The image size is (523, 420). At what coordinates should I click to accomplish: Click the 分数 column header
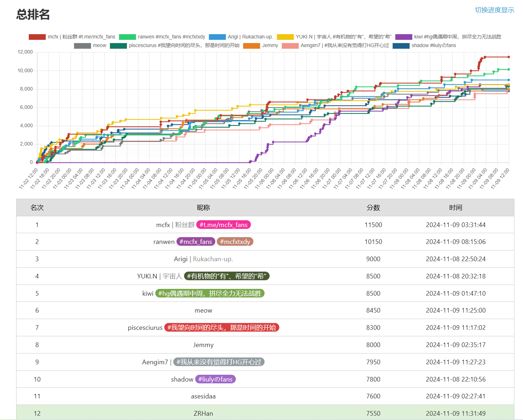coord(373,208)
